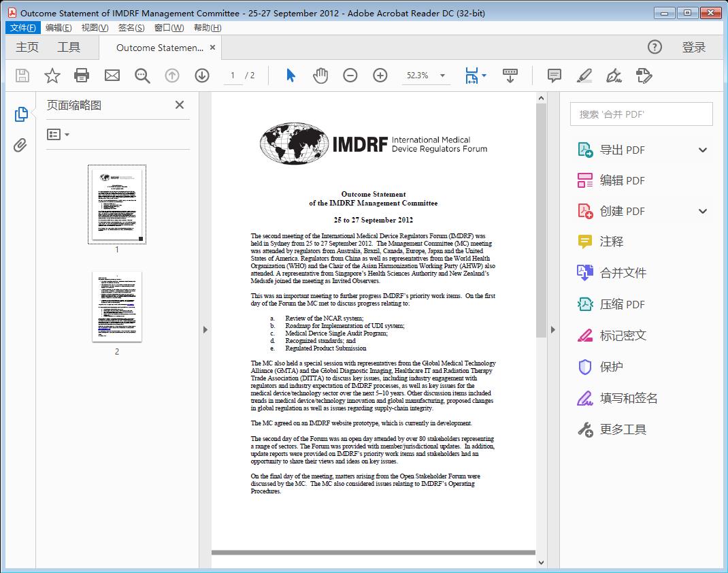Open the 签名(S) menu
The height and width of the screenshot is (573, 728).
point(131,28)
